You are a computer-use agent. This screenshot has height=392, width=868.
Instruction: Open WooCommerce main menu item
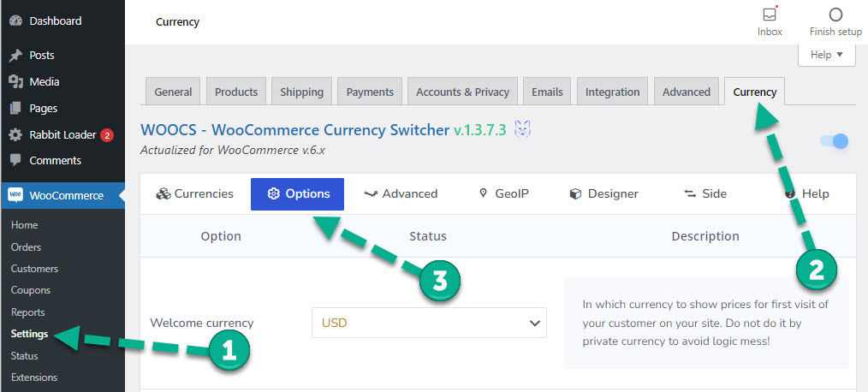[62, 195]
